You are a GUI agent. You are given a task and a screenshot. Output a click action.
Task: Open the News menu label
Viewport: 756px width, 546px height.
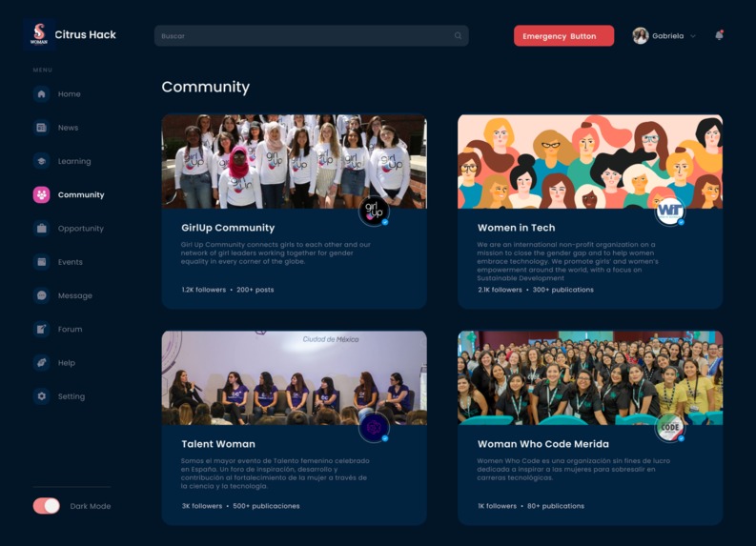pyautogui.click(x=68, y=128)
